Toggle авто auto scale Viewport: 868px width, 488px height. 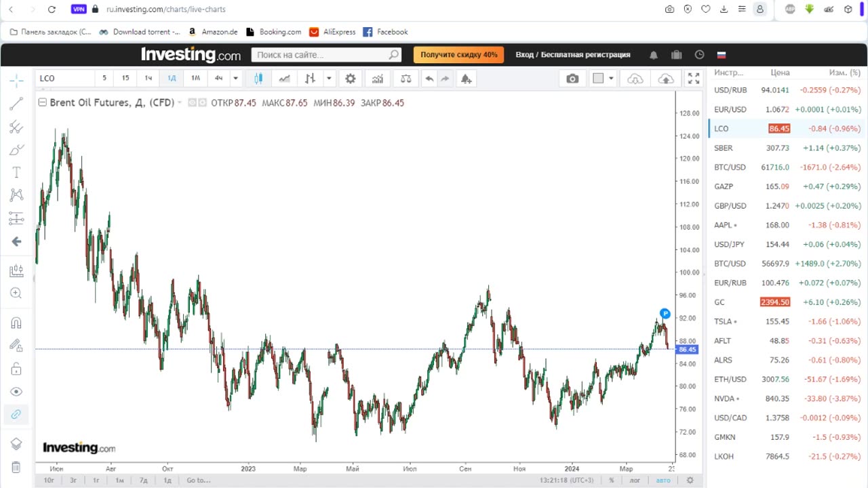[663, 481]
